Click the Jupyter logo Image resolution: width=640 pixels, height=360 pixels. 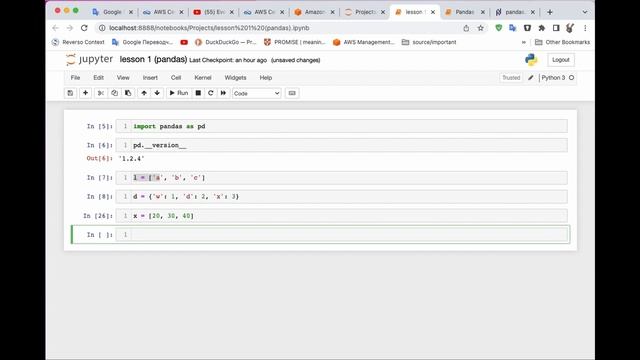[x=89, y=60]
